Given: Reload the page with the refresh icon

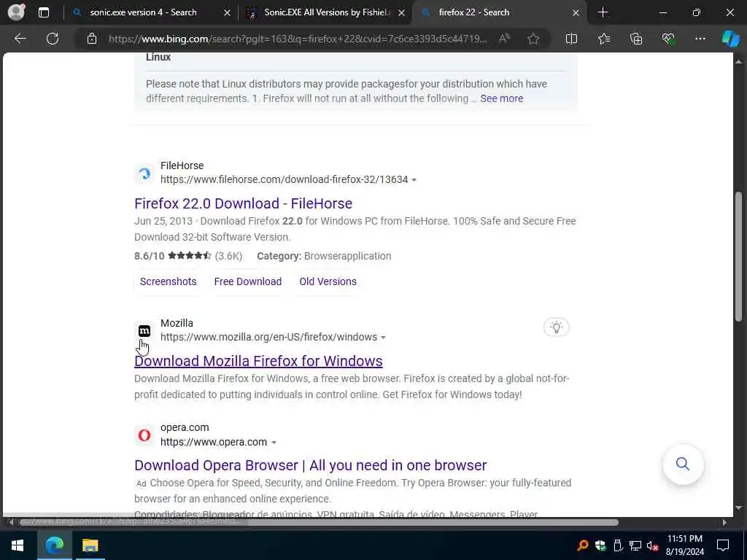Looking at the screenshot, I should tap(53, 39).
